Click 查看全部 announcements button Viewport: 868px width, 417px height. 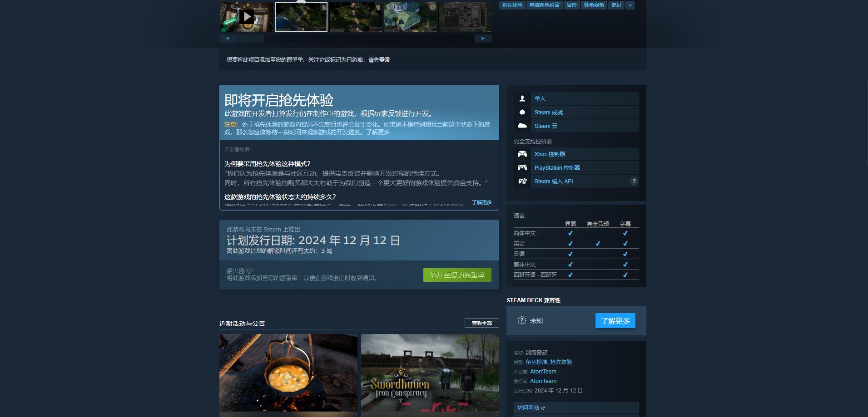[x=482, y=323]
